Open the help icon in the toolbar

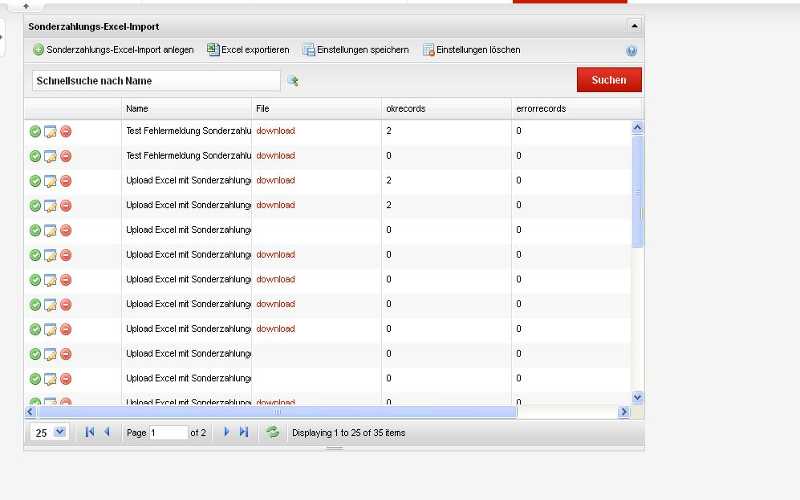pos(631,51)
